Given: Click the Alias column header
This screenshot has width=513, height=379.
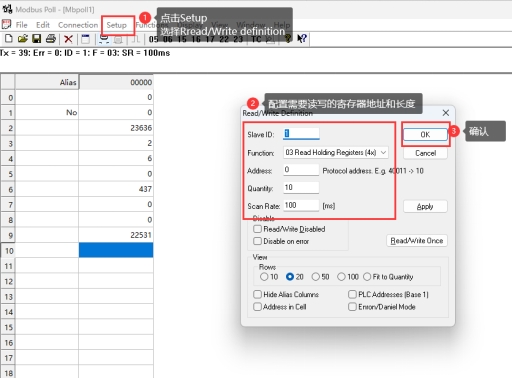Looking at the screenshot, I should pos(47,82).
